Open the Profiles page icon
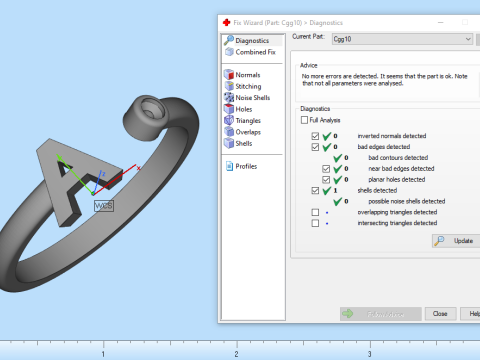This screenshot has height=360, width=480. click(229, 166)
